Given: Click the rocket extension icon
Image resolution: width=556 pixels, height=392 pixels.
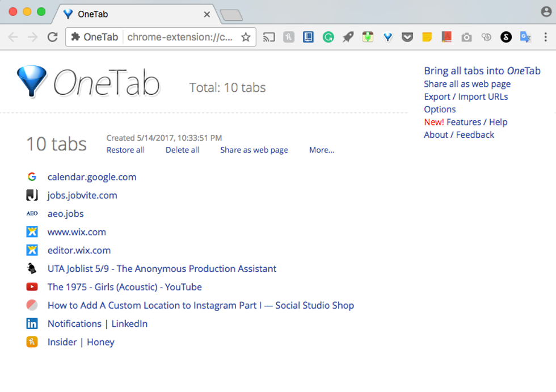Looking at the screenshot, I should click(x=348, y=37).
